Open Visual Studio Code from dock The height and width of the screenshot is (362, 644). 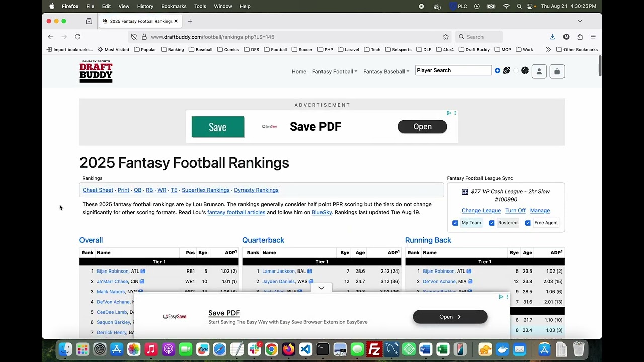point(305,349)
